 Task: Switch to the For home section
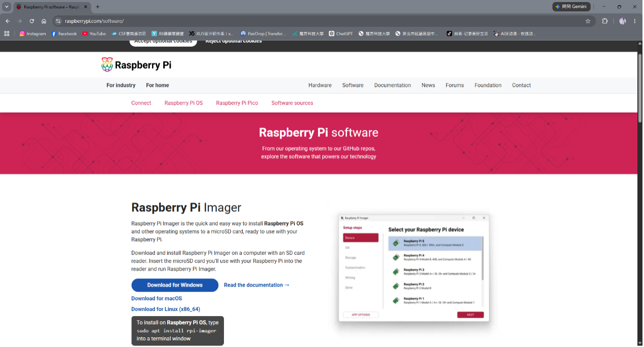(158, 85)
